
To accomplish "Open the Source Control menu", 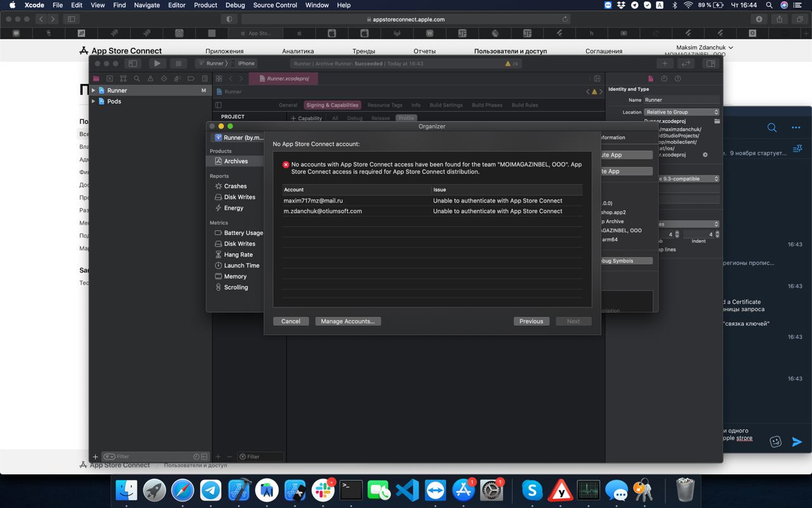I will tap(275, 5).
